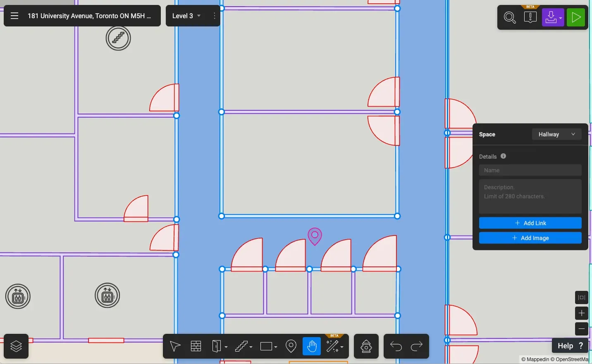Click the safety hydrant icon button

[366, 346]
